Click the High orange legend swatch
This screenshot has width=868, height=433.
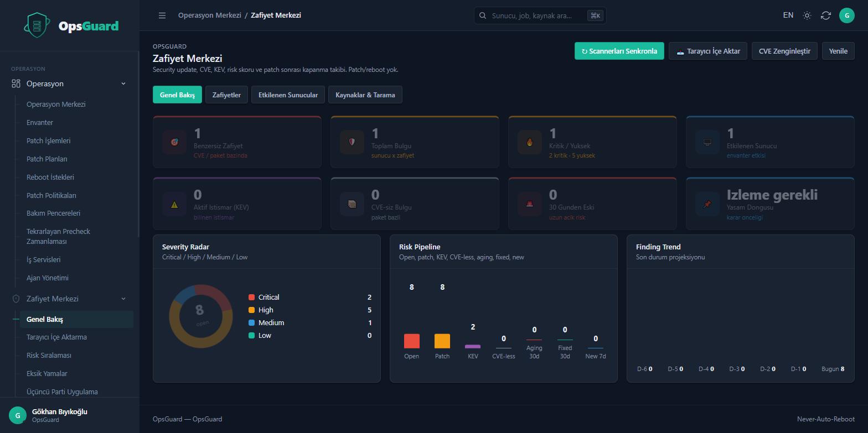tap(251, 310)
